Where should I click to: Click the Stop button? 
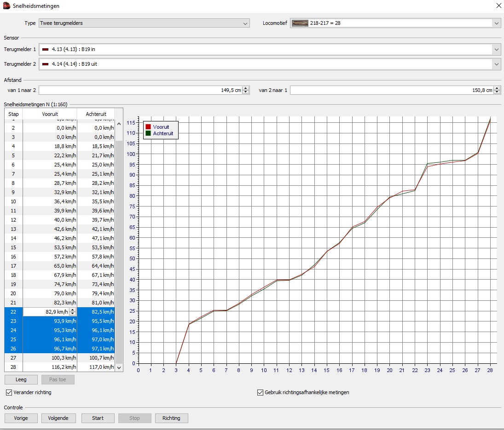click(135, 418)
